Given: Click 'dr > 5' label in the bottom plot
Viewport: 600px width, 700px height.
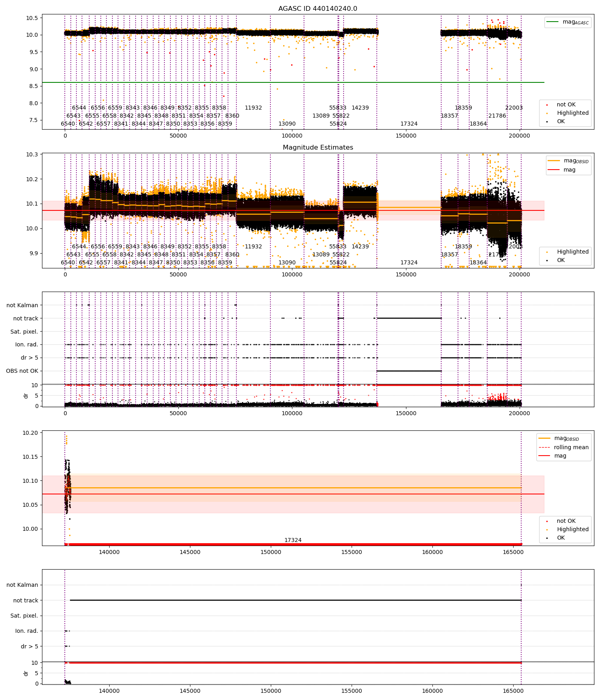Looking at the screenshot, I should [x=30, y=646].
